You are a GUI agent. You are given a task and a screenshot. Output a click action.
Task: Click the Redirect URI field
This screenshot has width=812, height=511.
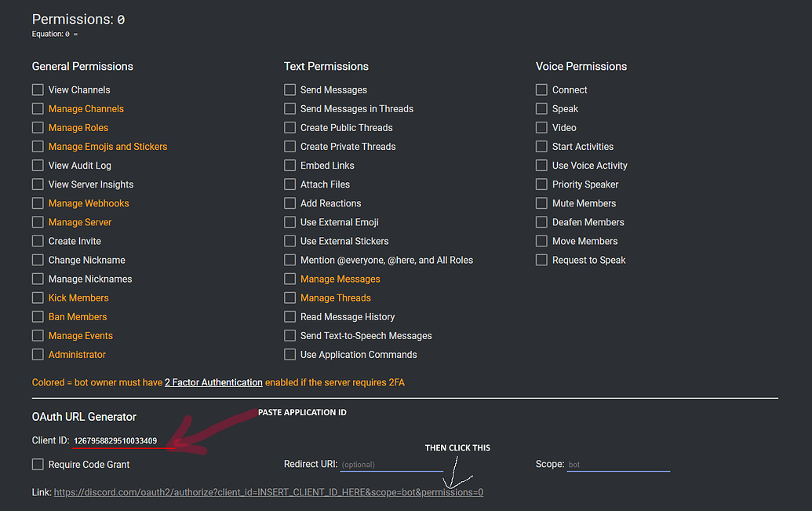pyautogui.click(x=391, y=465)
